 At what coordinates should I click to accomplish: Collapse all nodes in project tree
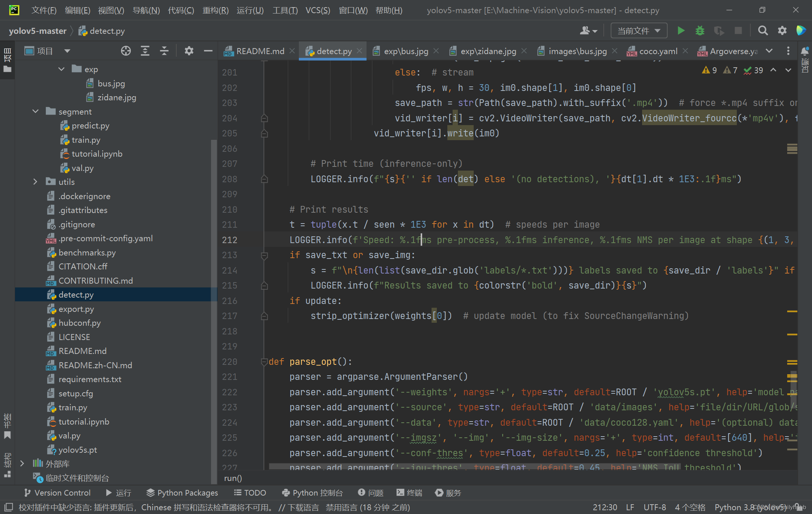pyautogui.click(x=164, y=51)
